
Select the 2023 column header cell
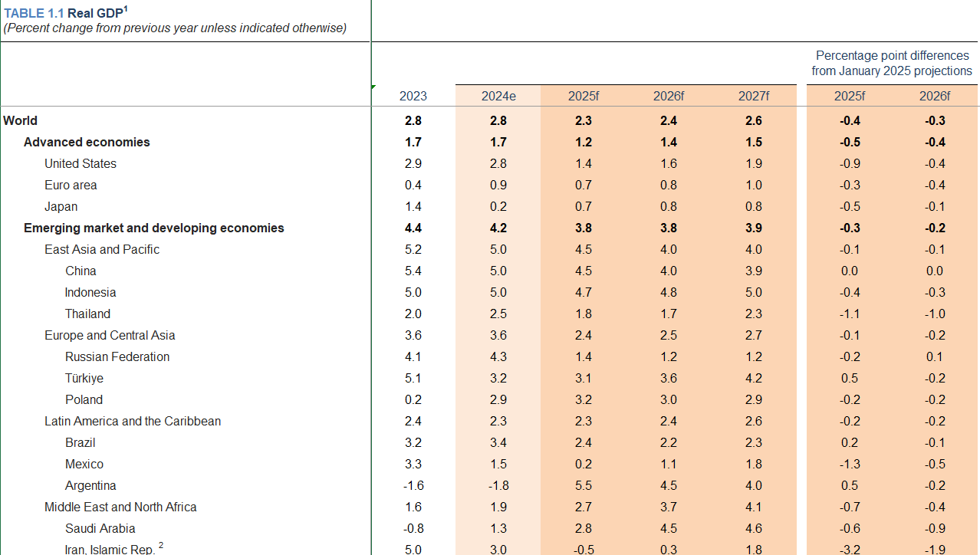click(413, 96)
